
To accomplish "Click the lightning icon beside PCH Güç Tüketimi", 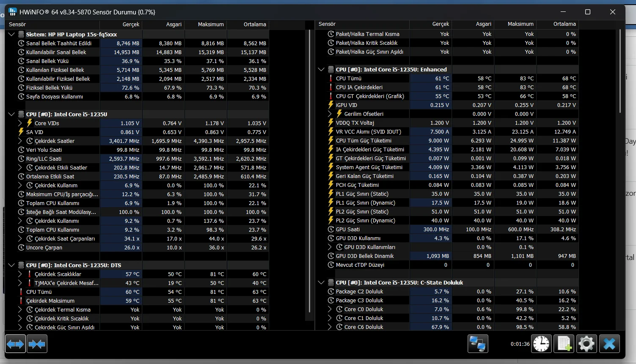I will 331,185.
